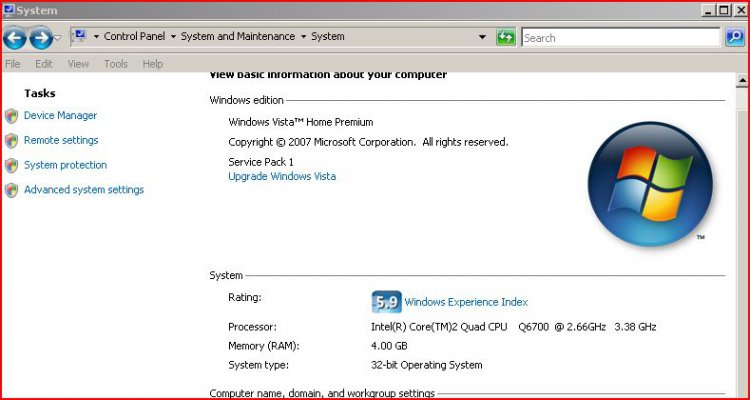The width and height of the screenshot is (750, 400).
Task: Minimize the System window
Action: (709, 10)
